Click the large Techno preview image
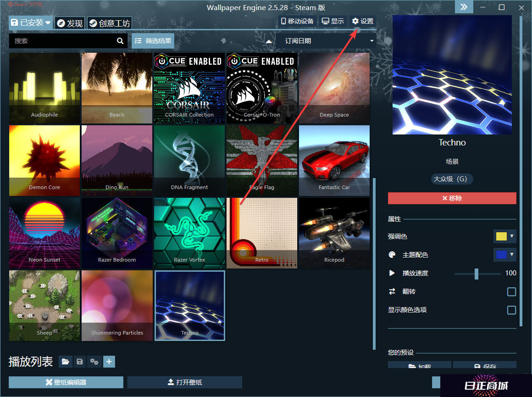532x397 pixels. click(x=452, y=75)
